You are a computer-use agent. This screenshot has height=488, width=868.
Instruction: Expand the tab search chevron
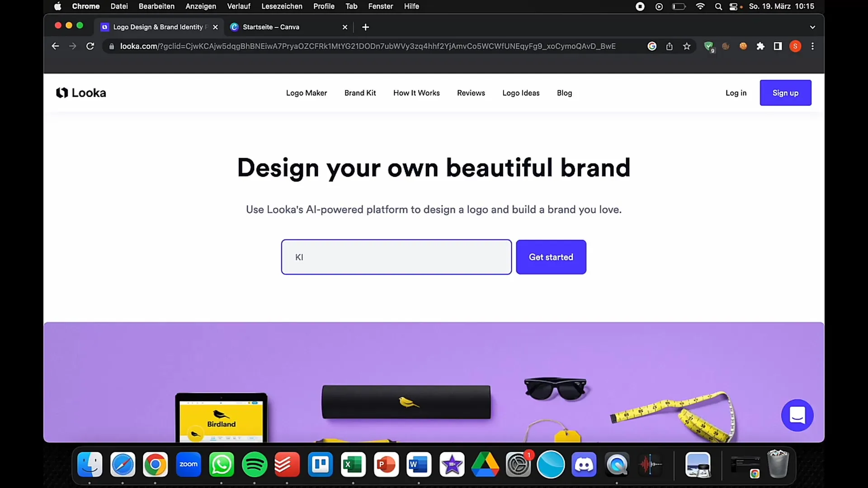point(812,27)
